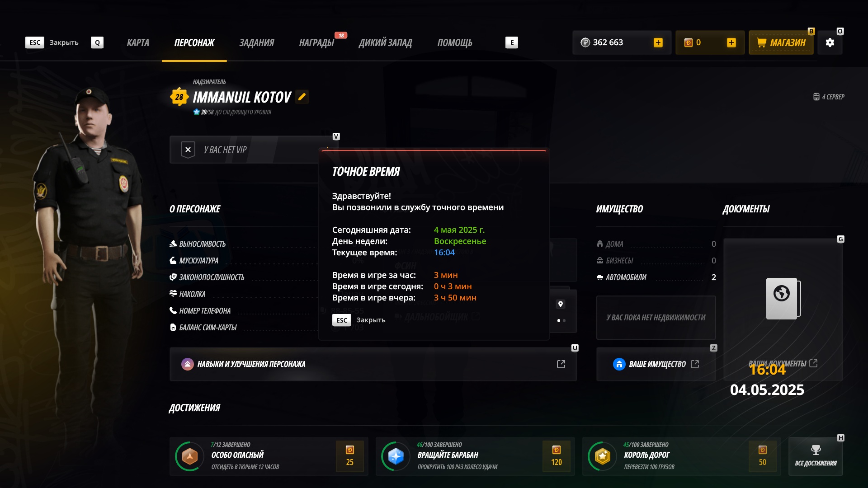Open the documents passport icon
The width and height of the screenshot is (868, 488).
[x=783, y=299]
